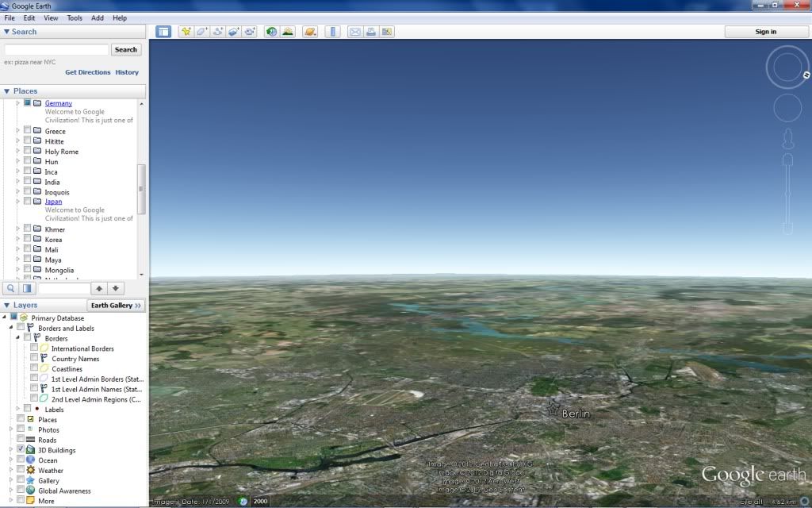The height and width of the screenshot is (508, 812).
Task: Enable the Ocean layer
Action: 20,460
